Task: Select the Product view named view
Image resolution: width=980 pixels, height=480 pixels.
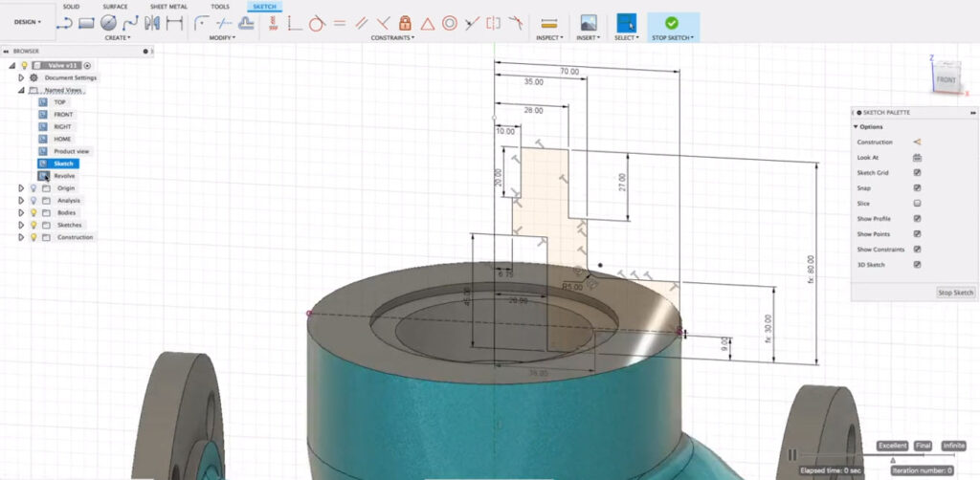Action: [x=72, y=151]
